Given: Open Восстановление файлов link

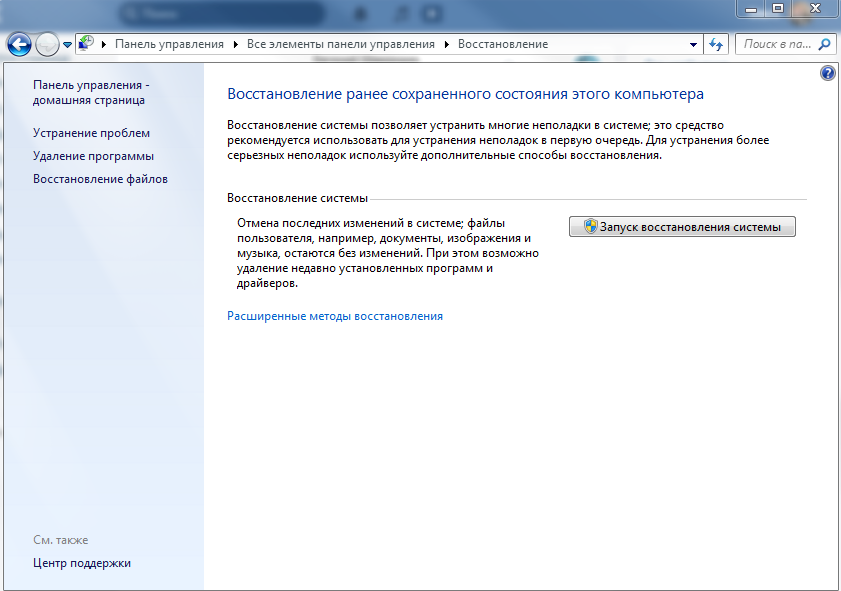Looking at the screenshot, I should coord(100,179).
